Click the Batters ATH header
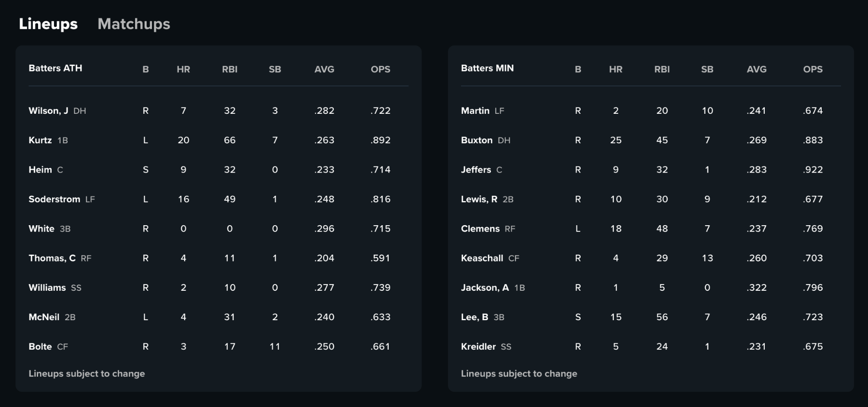 coord(55,68)
